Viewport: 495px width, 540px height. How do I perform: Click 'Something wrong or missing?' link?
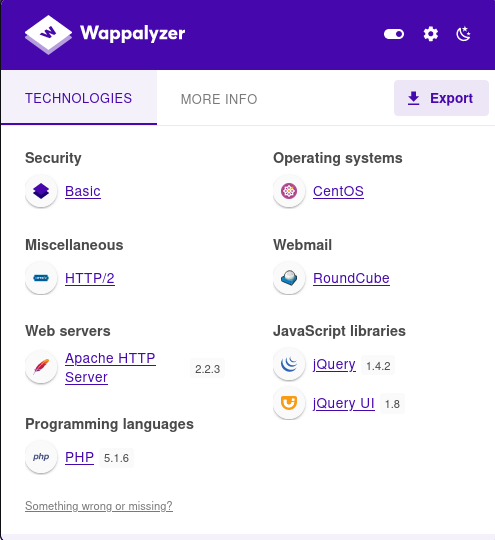pyautogui.click(x=99, y=506)
